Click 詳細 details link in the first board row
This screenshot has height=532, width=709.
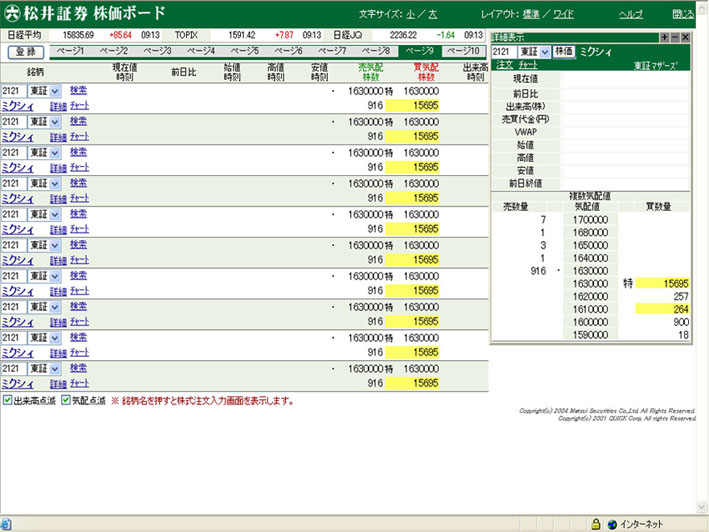point(58,107)
